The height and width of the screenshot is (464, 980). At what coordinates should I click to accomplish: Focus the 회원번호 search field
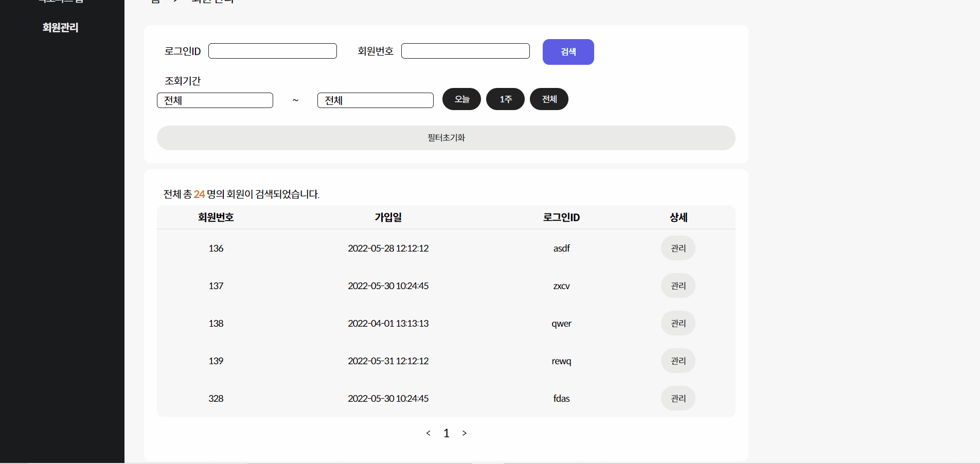click(466, 51)
